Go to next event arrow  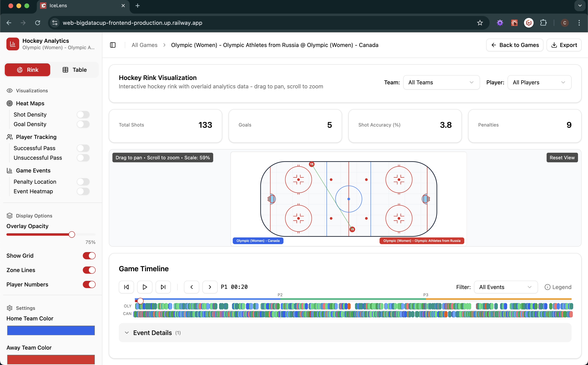(210, 287)
